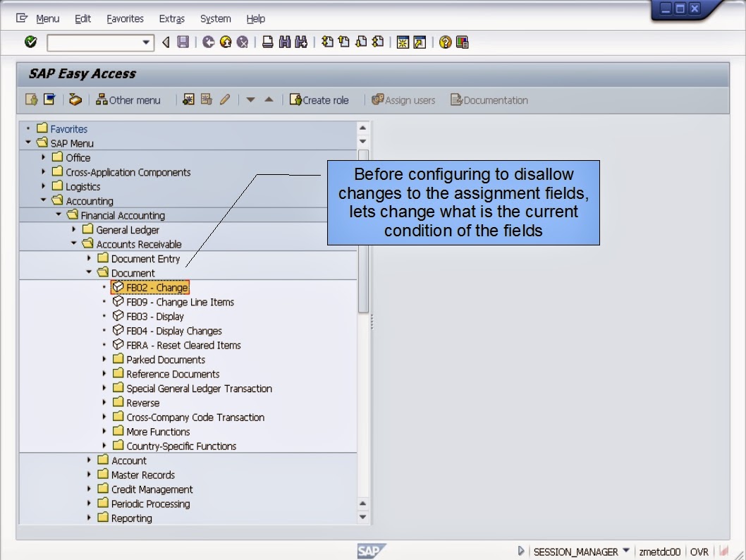Open the System menu

tap(216, 19)
